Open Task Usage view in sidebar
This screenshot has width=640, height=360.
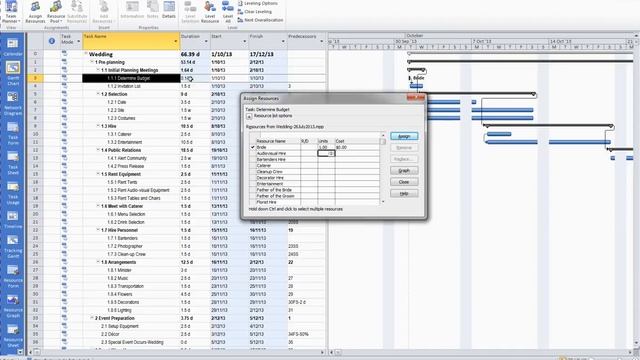tap(13, 193)
